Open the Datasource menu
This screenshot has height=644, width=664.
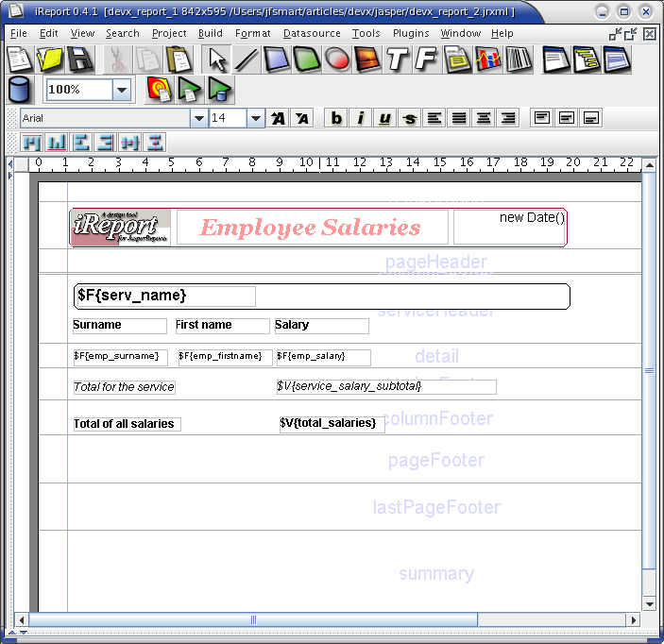[x=312, y=33]
